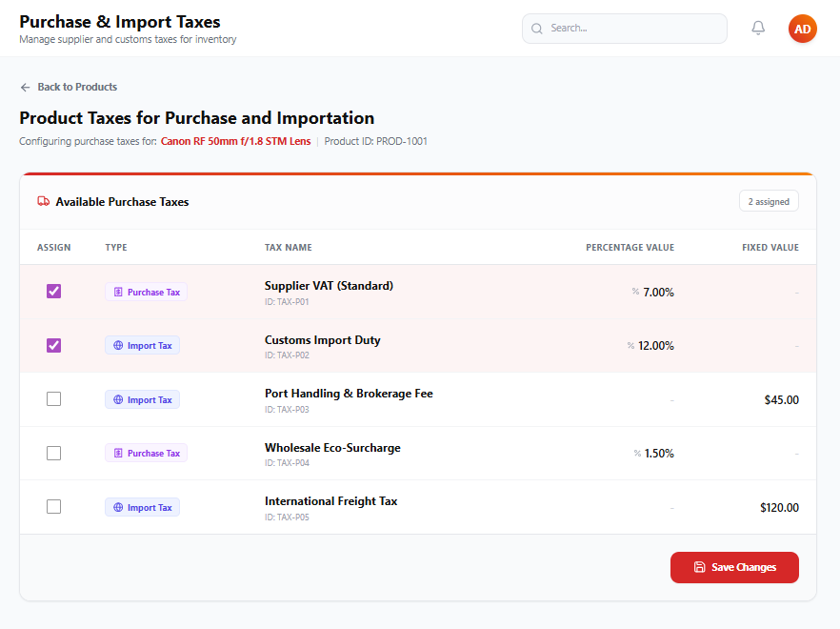Click the percent icon next to 12.00%
840x629 pixels.
click(630, 345)
